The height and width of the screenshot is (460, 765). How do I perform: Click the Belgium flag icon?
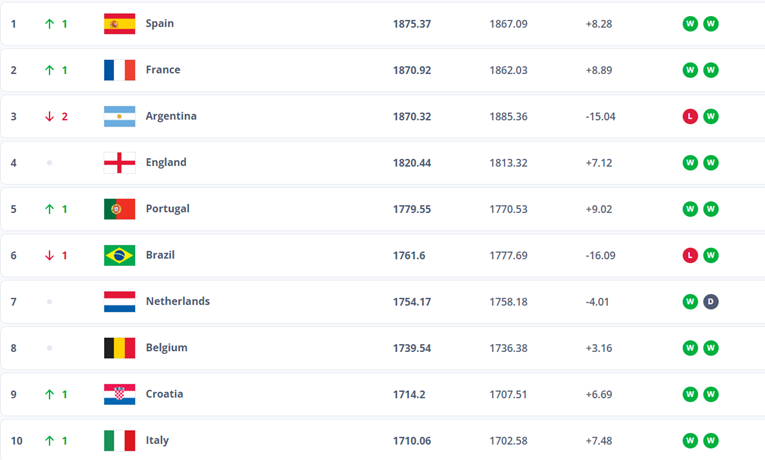[119, 348]
